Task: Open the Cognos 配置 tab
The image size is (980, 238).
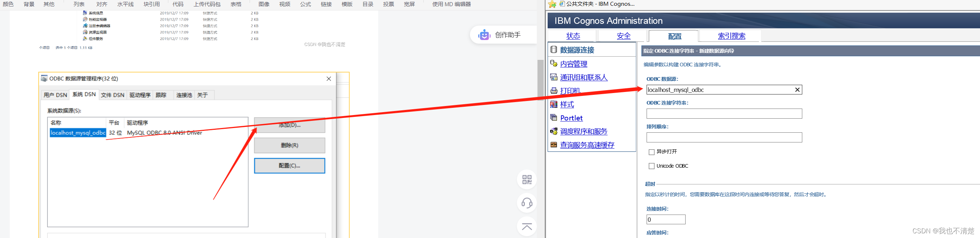Action: click(x=674, y=36)
